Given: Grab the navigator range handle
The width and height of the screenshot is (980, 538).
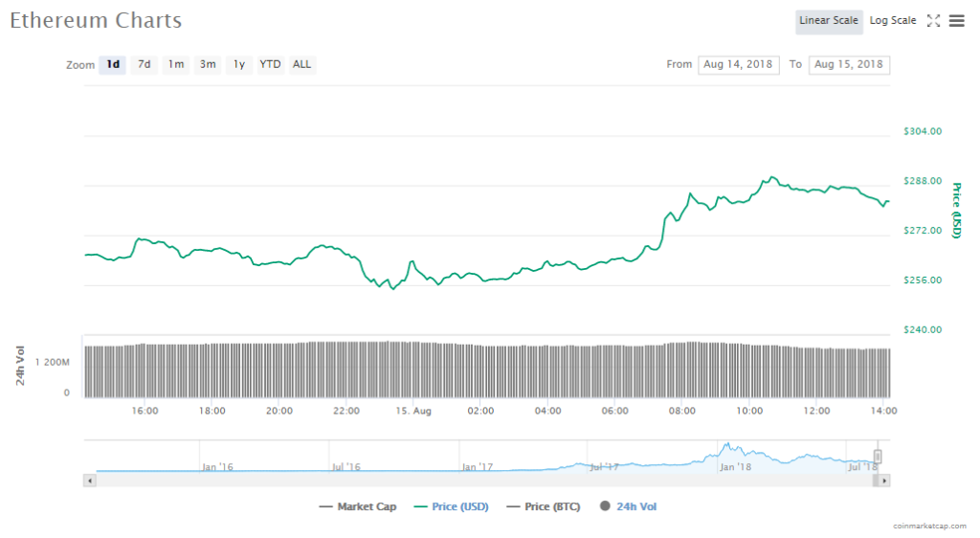Looking at the screenshot, I should tap(878, 457).
